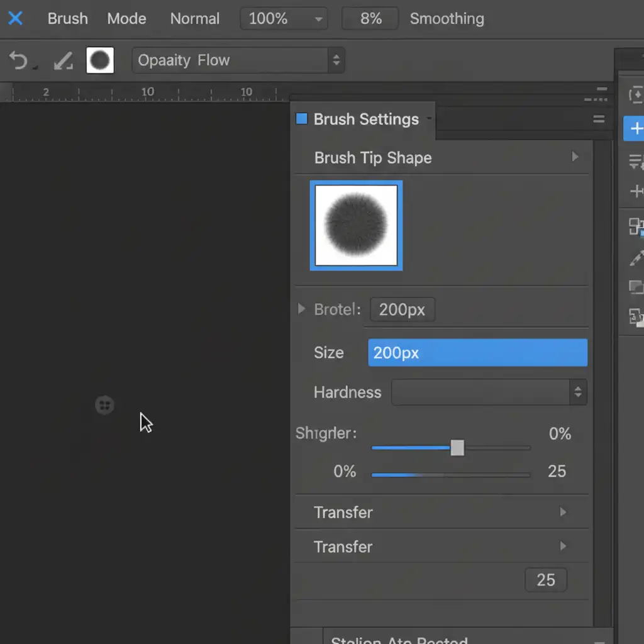The image size is (644, 644).
Task: Select the Brush Settings tab
Action: (x=366, y=119)
